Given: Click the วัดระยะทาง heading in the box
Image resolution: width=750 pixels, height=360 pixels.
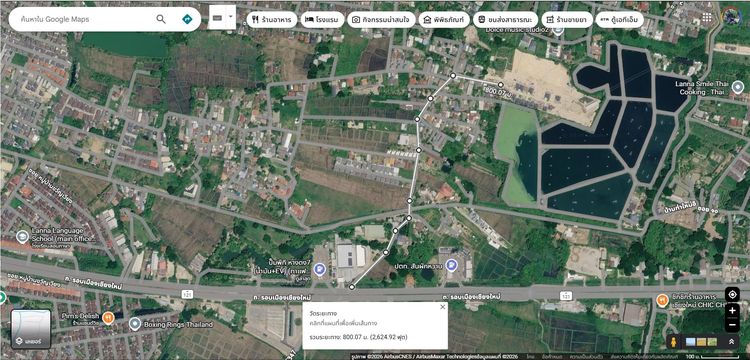Looking at the screenshot, I should click(324, 313).
